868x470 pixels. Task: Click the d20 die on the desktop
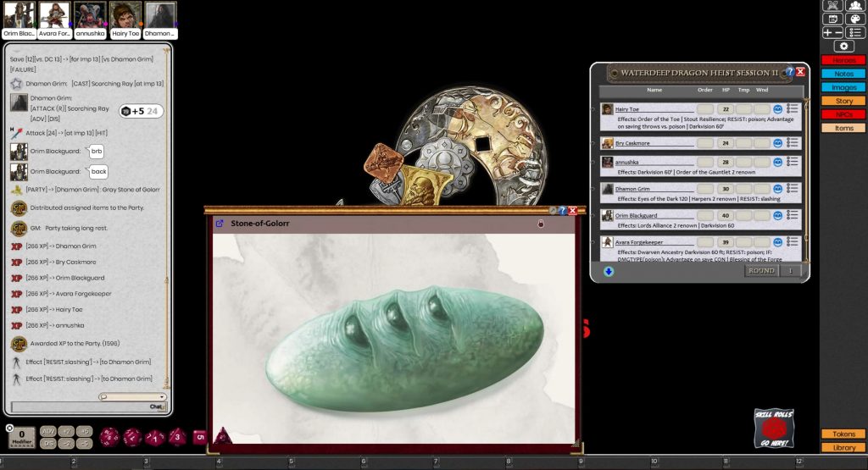point(109,437)
